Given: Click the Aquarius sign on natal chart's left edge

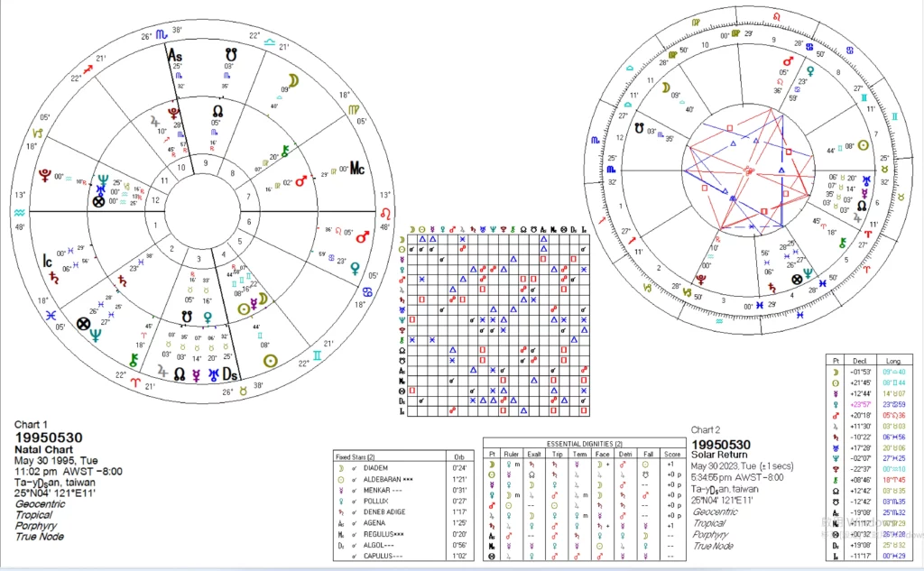Looking at the screenshot, I should [x=21, y=213].
